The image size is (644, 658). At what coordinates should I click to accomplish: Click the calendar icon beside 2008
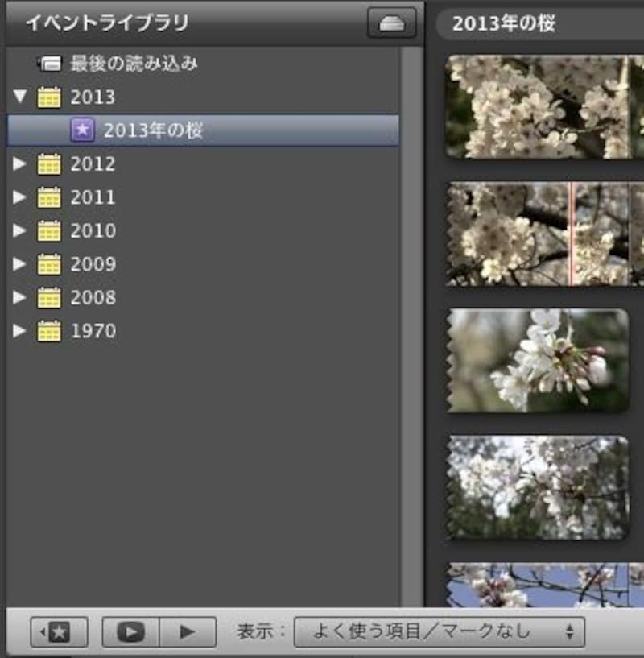point(50,297)
